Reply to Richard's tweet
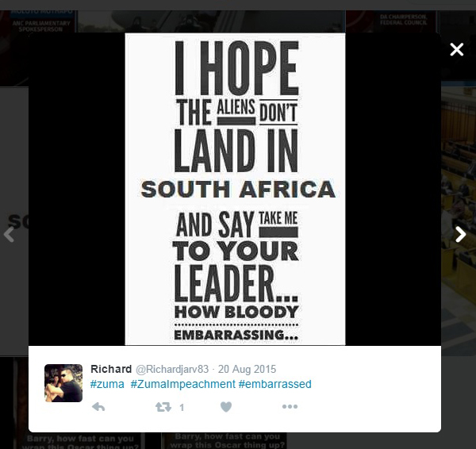 [x=98, y=407]
